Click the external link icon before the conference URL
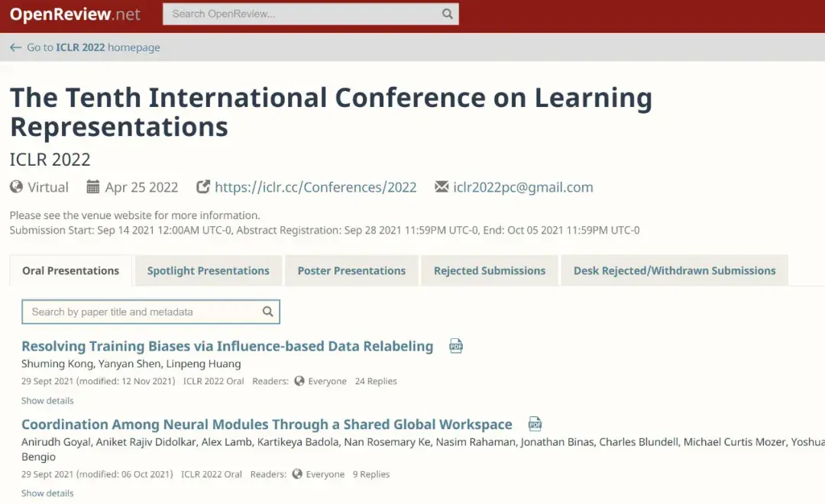 pos(203,186)
